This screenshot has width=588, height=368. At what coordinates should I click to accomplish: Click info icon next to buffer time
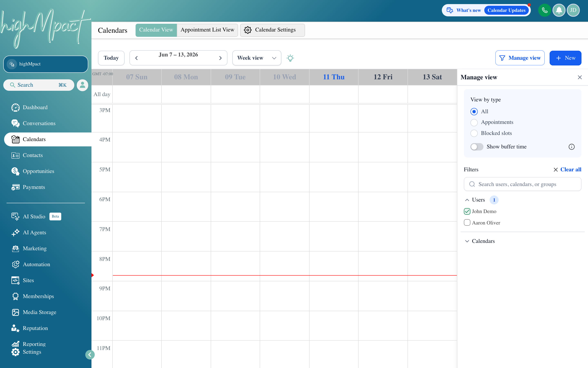(571, 147)
